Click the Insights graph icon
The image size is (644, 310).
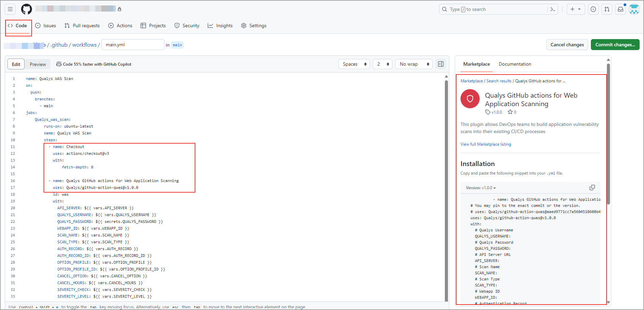coord(210,26)
